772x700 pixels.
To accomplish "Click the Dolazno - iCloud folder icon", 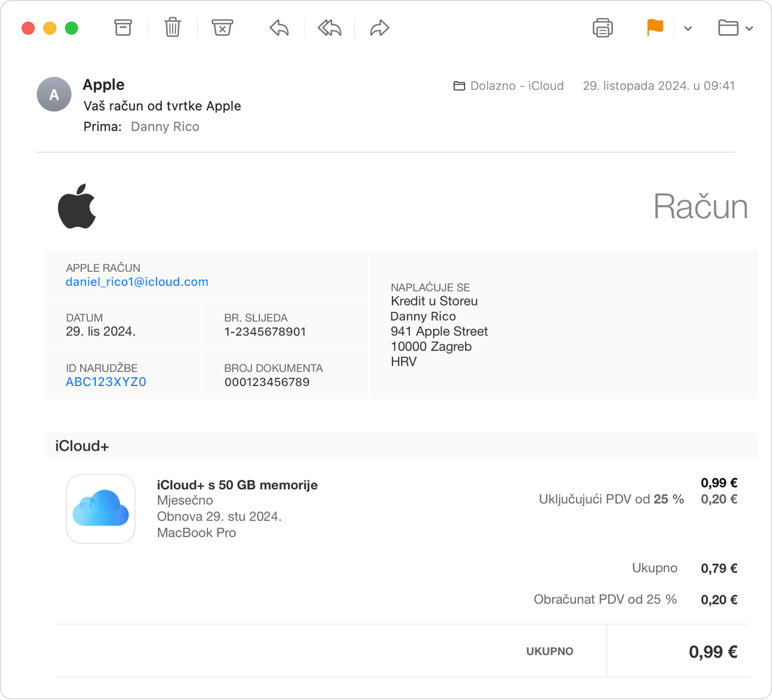I will tap(459, 86).
